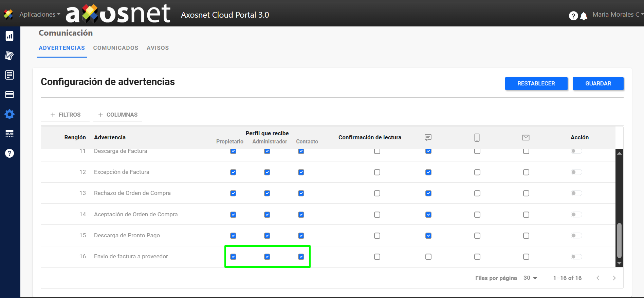Open help question mark in top bar
Image resolution: width=644 pixels, height=298 pixels.
tap(573, 16)
